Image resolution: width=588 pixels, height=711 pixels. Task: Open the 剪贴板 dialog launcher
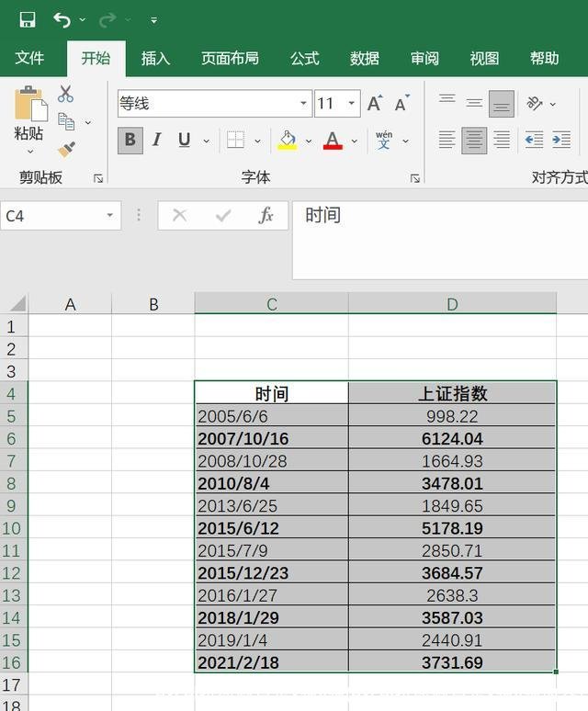coord(98,178)
